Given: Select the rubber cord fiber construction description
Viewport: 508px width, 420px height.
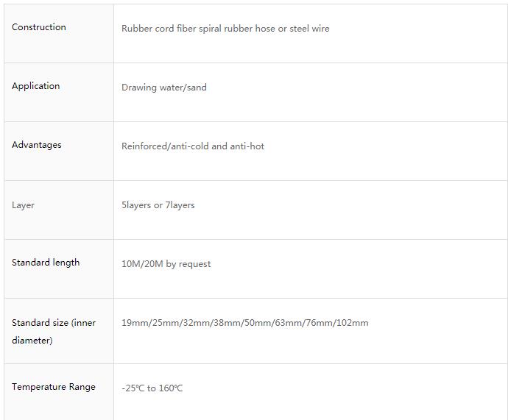Looking at the screenshot, I should [x=225, y=29].
